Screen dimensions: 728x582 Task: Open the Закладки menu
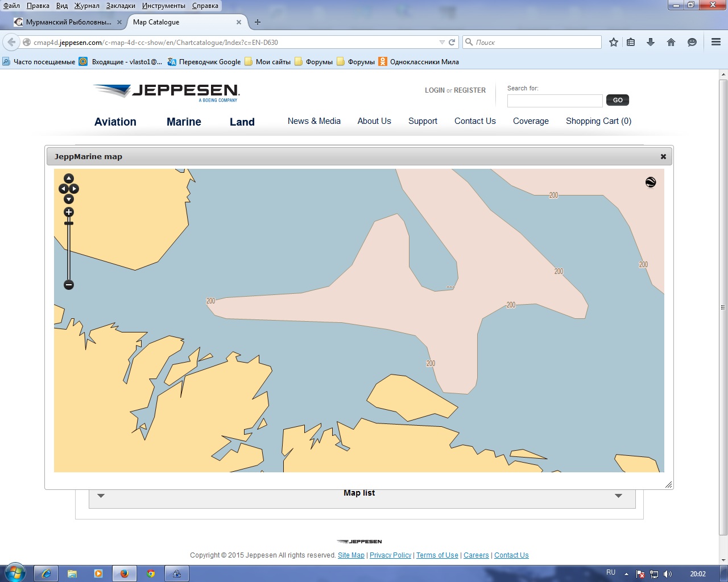coord(121,6)
